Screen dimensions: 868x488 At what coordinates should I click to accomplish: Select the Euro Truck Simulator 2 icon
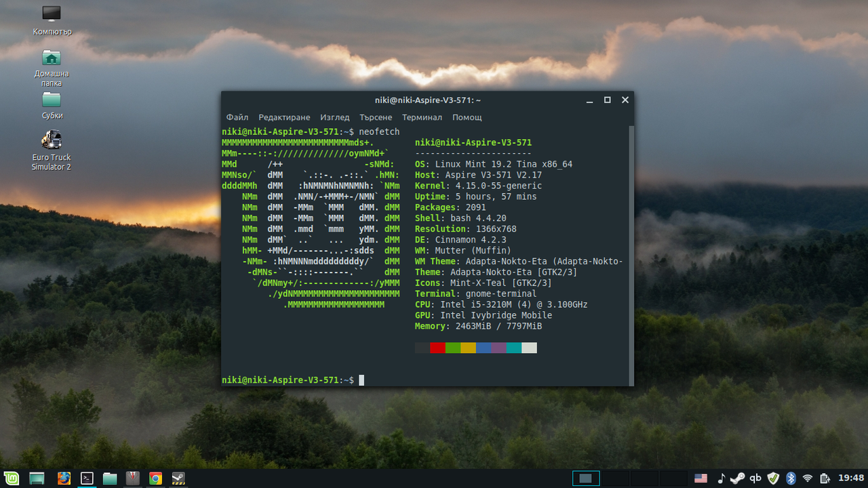[x=52, y=150]
